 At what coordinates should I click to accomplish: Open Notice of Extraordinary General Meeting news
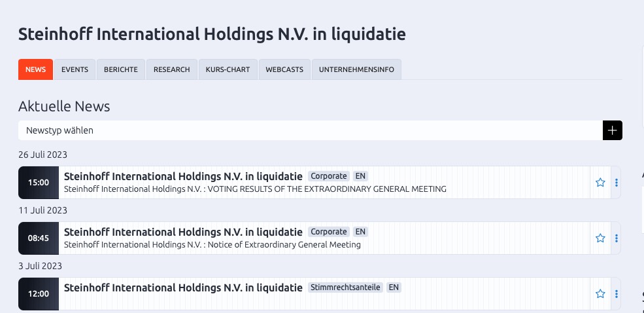tap(212, 245)
